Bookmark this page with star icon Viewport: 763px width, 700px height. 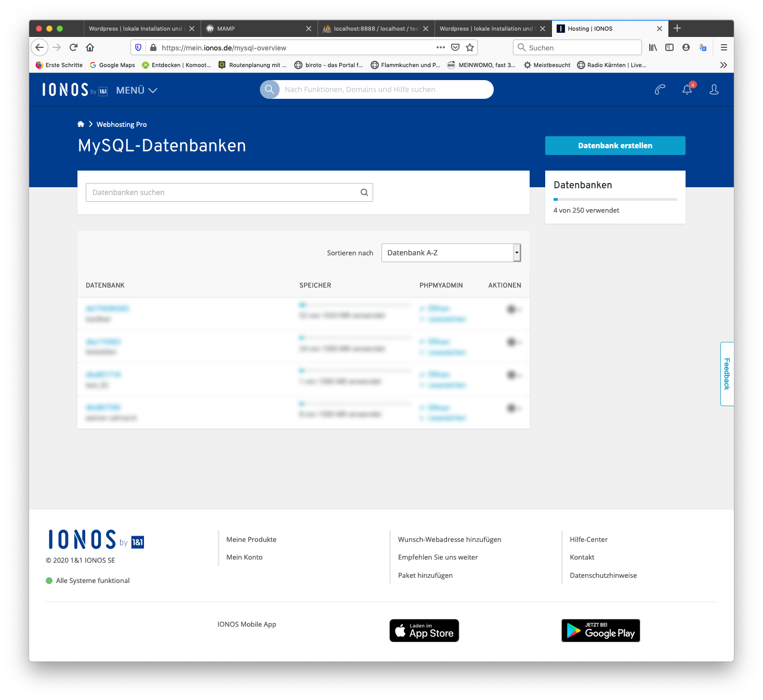(x=470, y=47)
